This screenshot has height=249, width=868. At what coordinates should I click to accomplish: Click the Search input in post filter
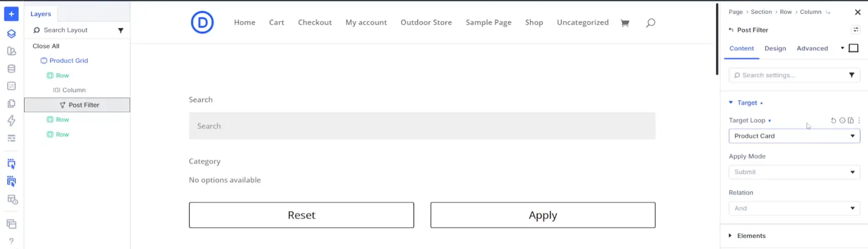pos(422,126)
